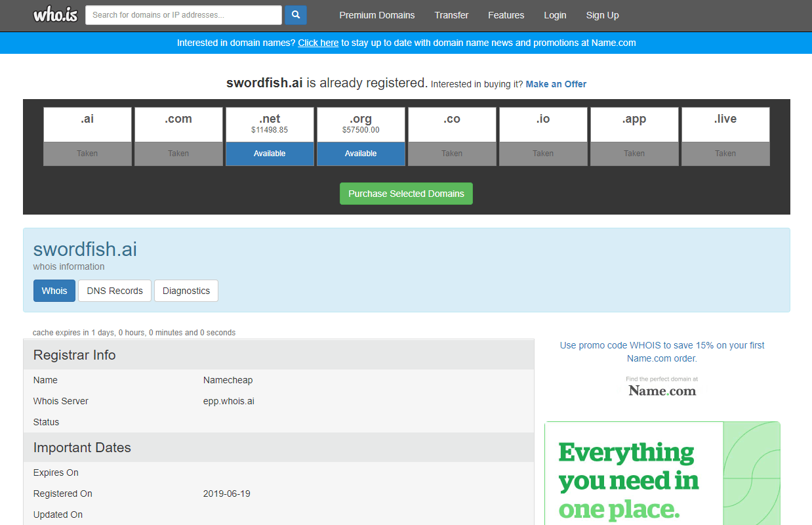Click the .live Taken button

[x=725, y=154]
